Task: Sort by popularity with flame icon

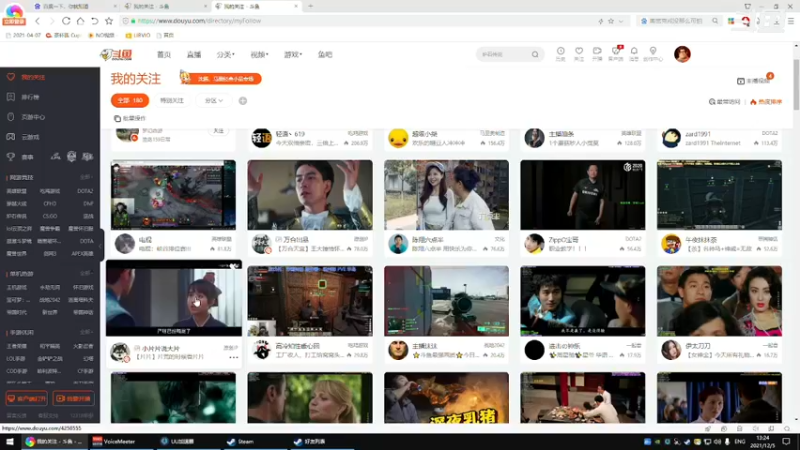Action: [766, 102]
